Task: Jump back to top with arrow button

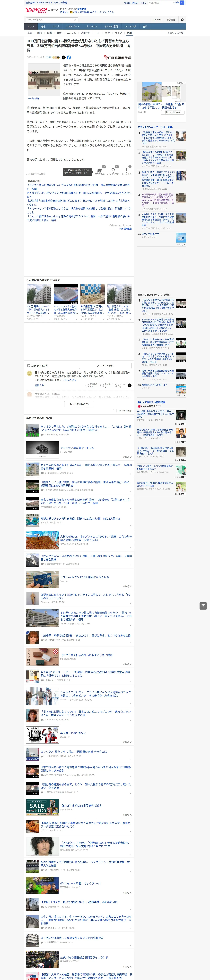Action: point(203,606)
